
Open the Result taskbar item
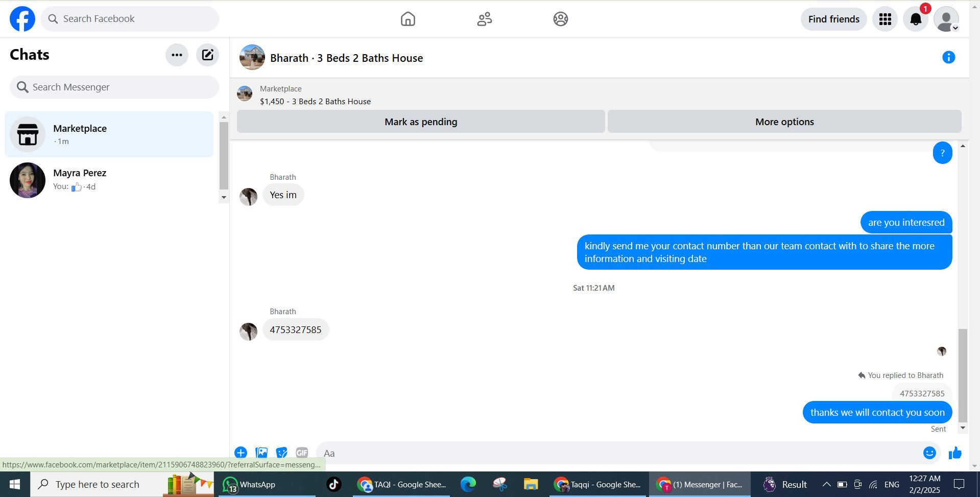785,484
